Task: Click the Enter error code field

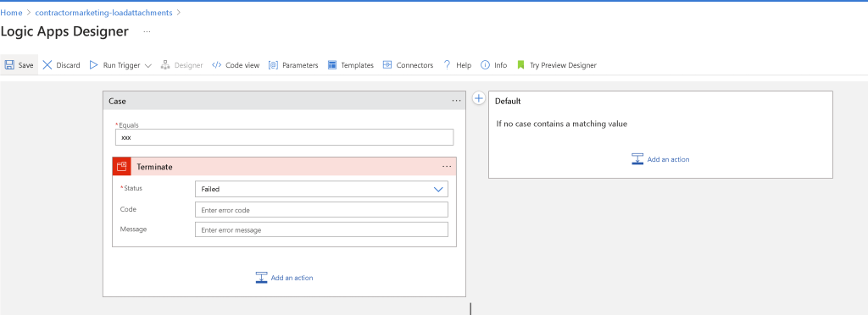Action: point(321,210)
